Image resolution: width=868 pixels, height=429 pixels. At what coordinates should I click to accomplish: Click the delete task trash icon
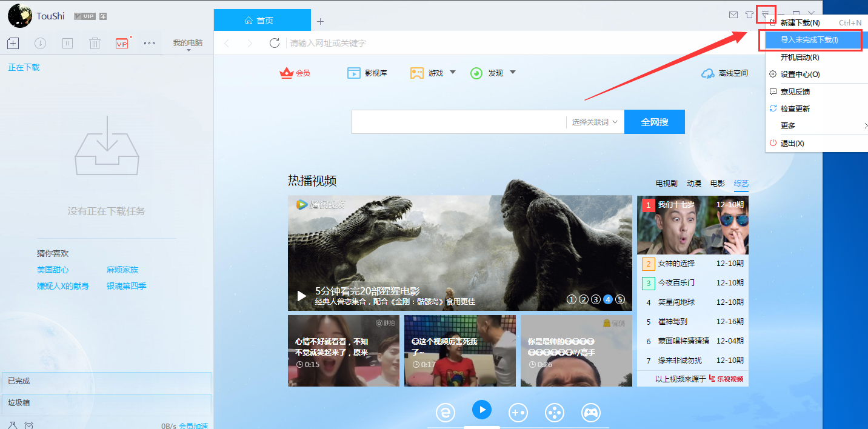95,43
